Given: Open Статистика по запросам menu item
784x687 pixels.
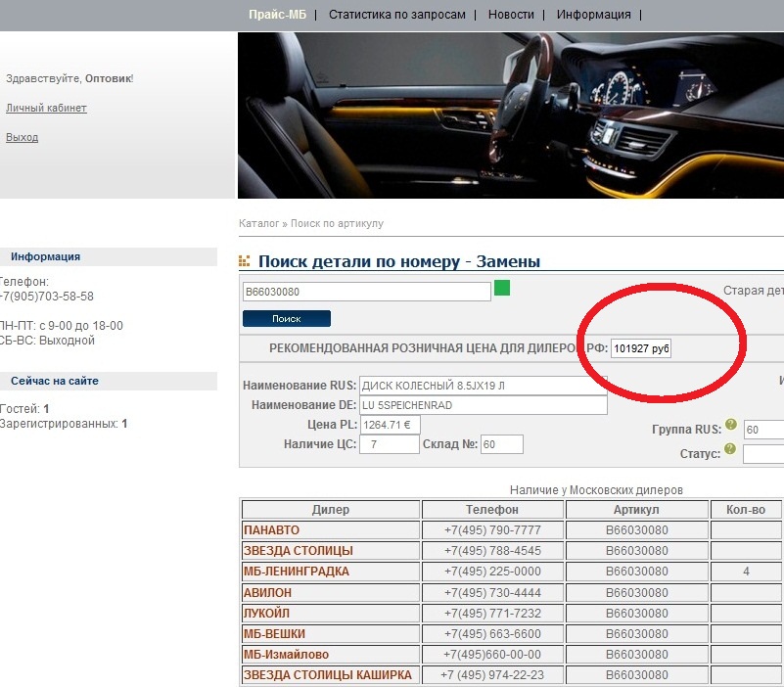Looking at the screenshot, I should click(396, 15).
